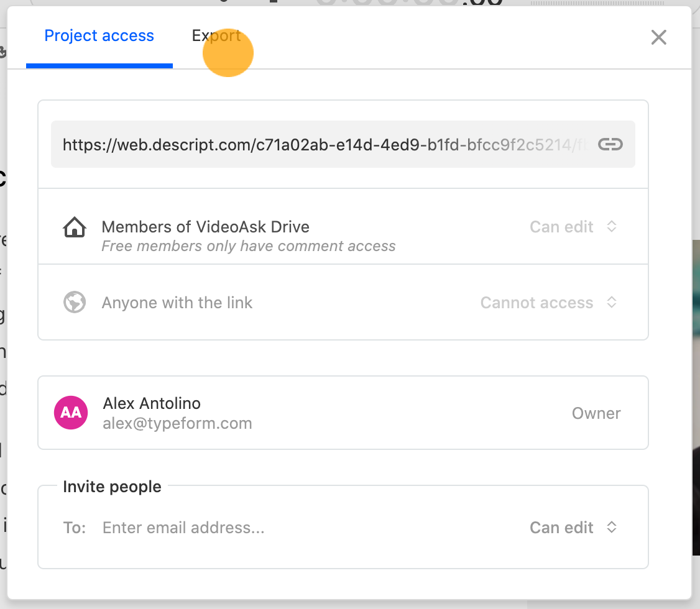Viewport: 700px width, 609px height.
Task: Click the Enter email address field
Action: click(x=308, y=528)
